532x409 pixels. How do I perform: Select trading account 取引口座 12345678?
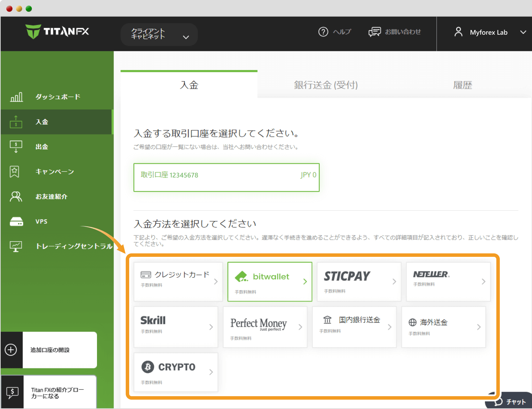click(227, 177)
